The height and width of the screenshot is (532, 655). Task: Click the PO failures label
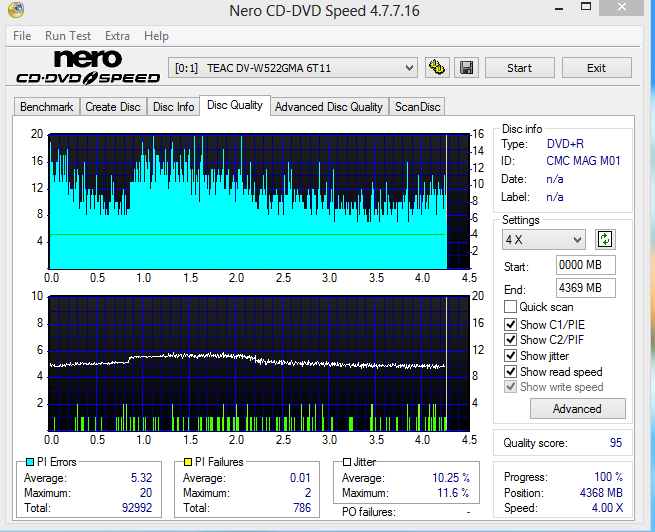368,512
